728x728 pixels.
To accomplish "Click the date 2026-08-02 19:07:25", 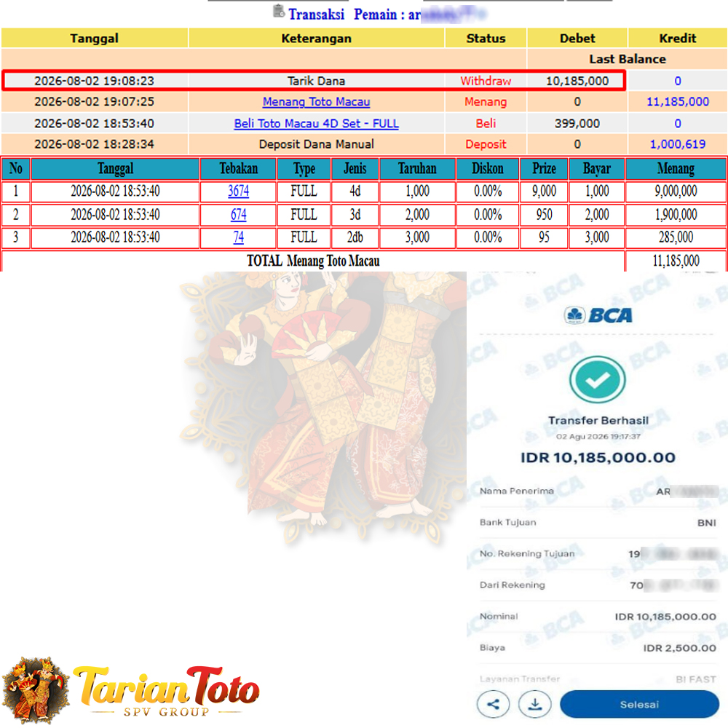I will 94,102.
